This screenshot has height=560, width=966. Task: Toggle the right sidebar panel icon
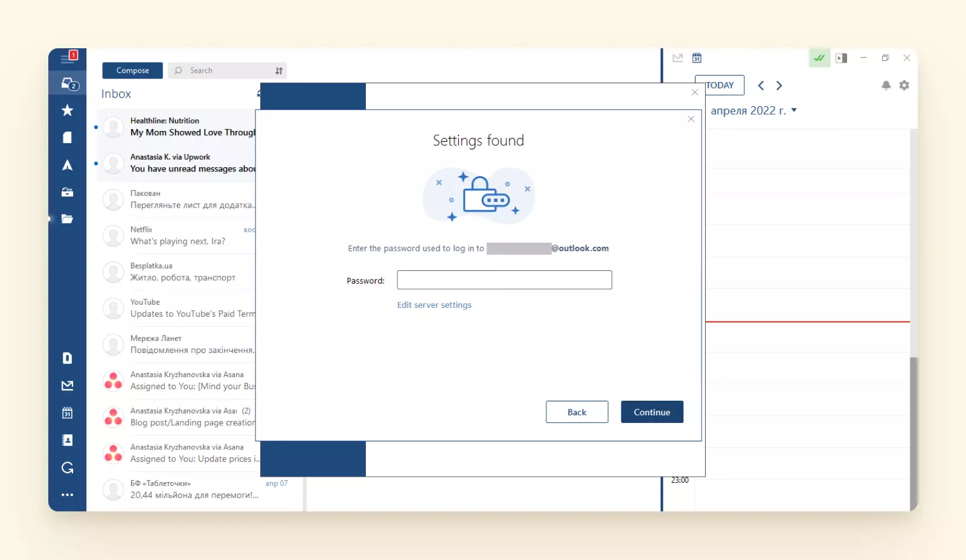[841, 58]
